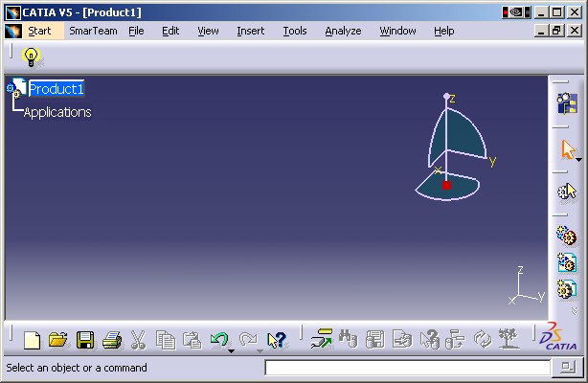Click the camera icon in the title bar

(517, 12)
